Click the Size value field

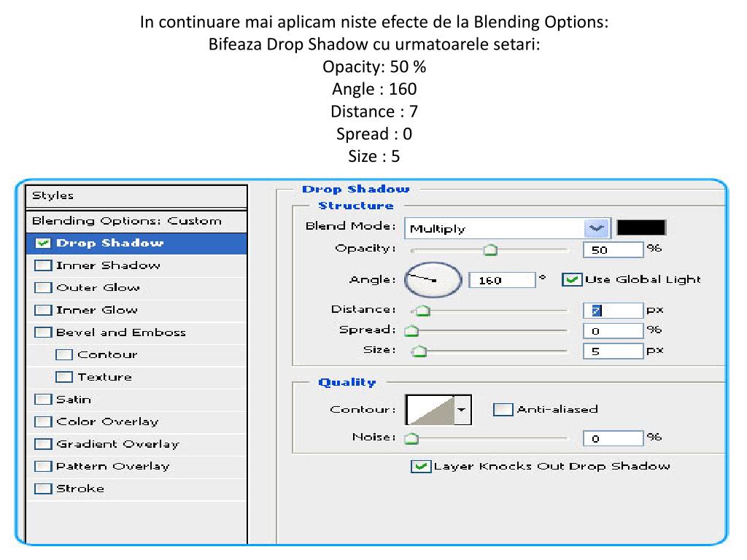[x=613, y=351]
